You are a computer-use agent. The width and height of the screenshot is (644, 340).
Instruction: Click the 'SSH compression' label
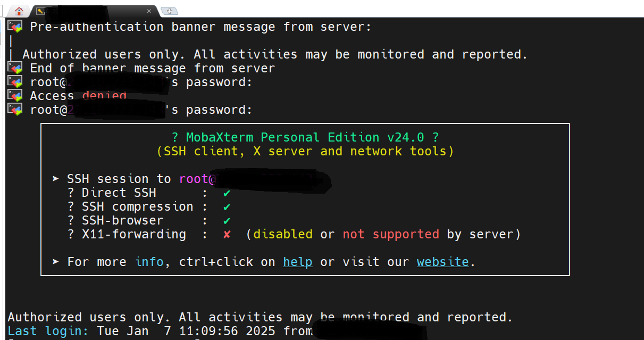[138, 206]
